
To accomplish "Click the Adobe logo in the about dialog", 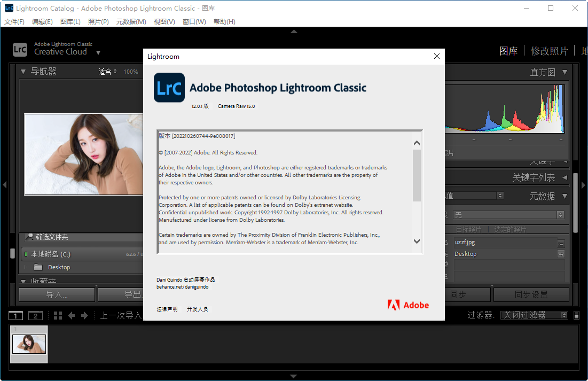I will (408, 305).
